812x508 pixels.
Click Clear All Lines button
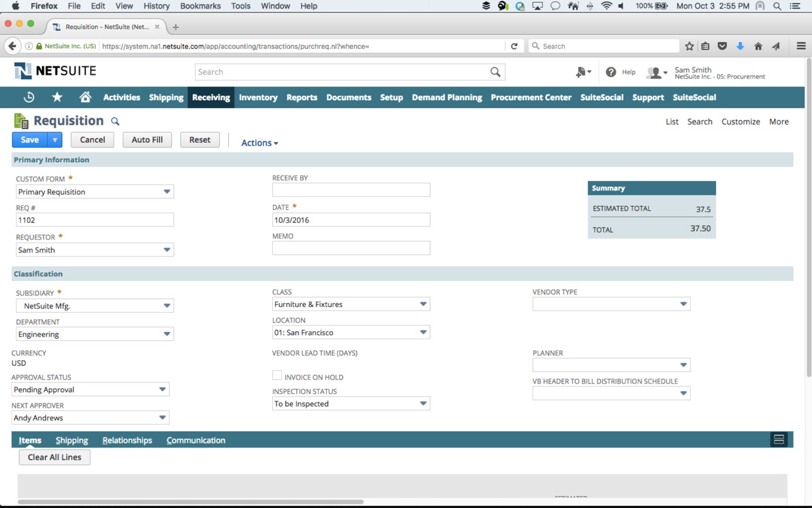coord(55,457)
